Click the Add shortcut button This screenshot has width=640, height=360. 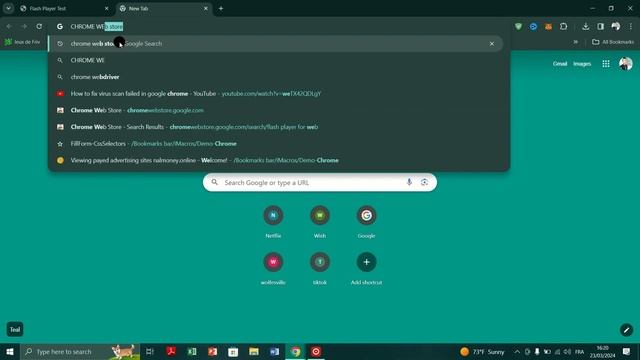point(366,268)
